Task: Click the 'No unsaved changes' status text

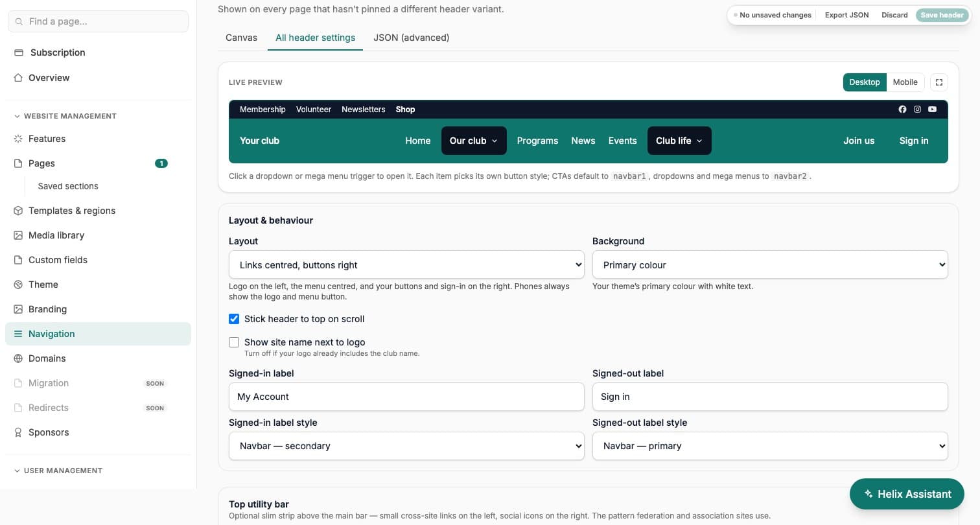Action: pos(775,15)
